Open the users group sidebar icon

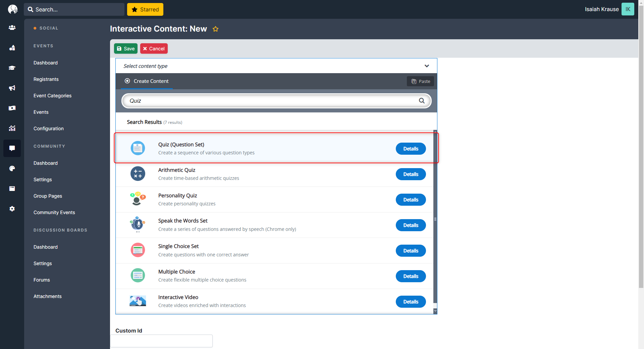point(12,28)
